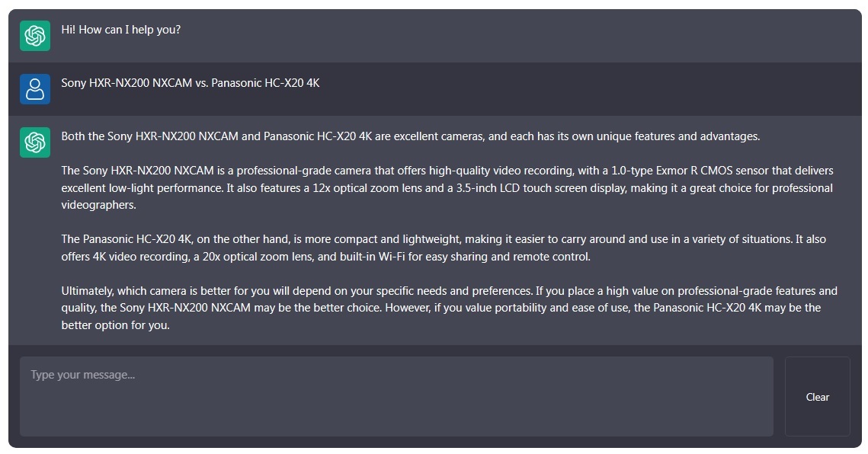Click the 'Hi! How can I help you?' greeting

[x=120, y=30]
